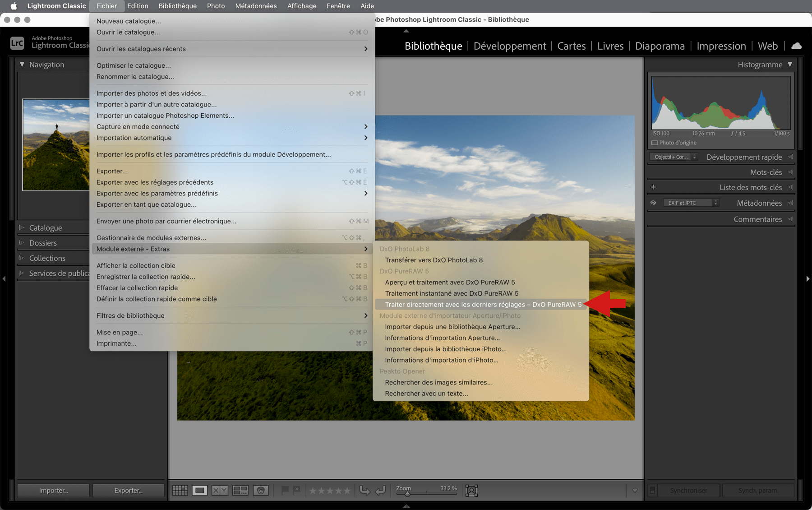
Task: Adjust the Zoom slider handle
Action: point(407,494)
